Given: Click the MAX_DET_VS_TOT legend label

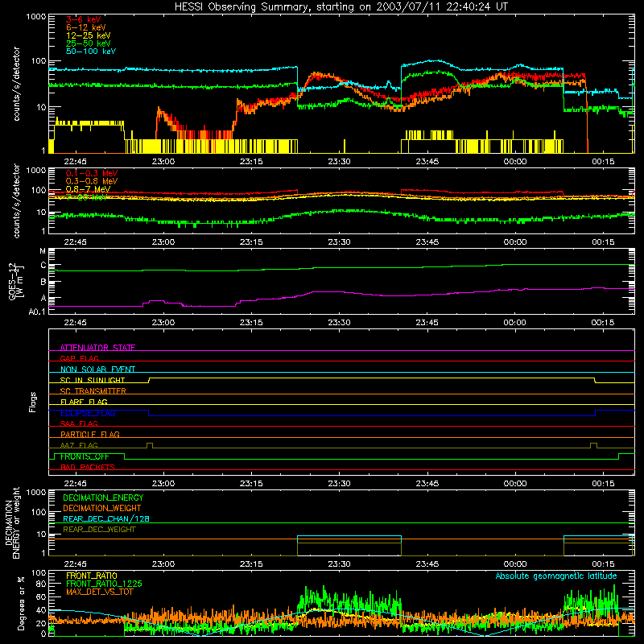Looking at the screenshot, I should click(x=99, y=592).
